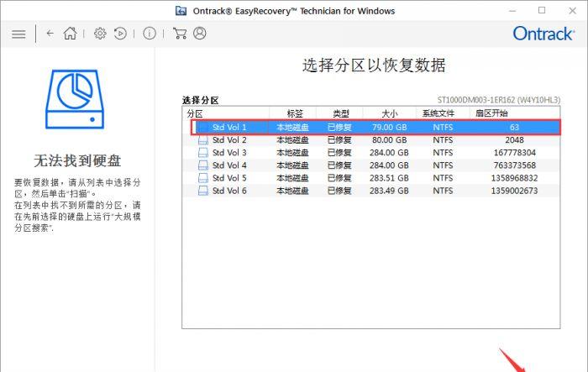The height and width of the screenshot is (372, 588).
Task: Click start sector 1358968832
Action: [x=514, y=178]
